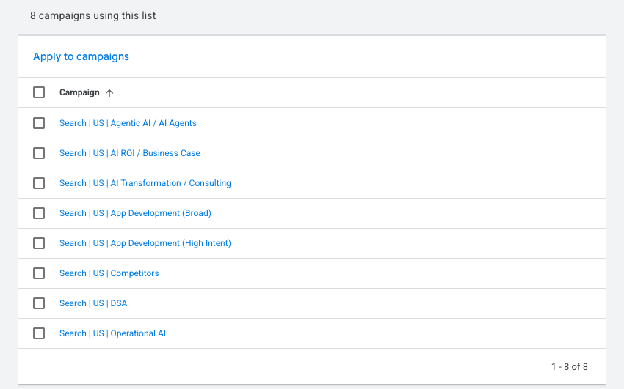Sort by the Campaign column header
The height and width of the screenshot is (389, 624).
tap(79, 92)
